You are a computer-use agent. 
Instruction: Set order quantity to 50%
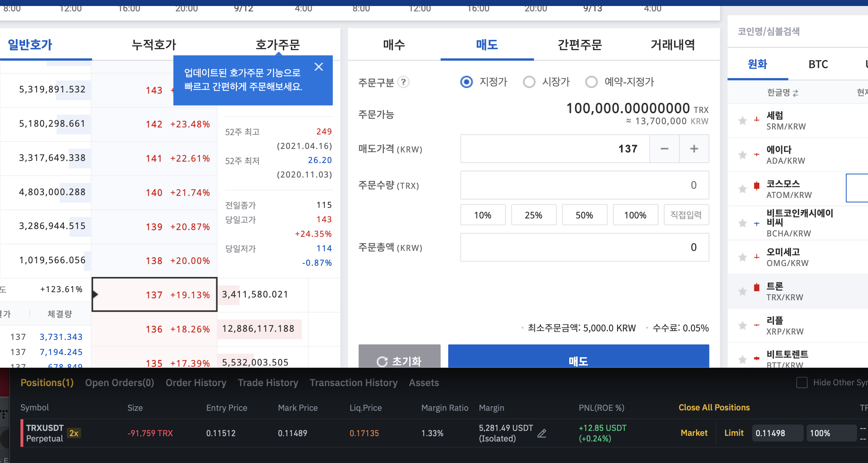[x=584, y=215]
